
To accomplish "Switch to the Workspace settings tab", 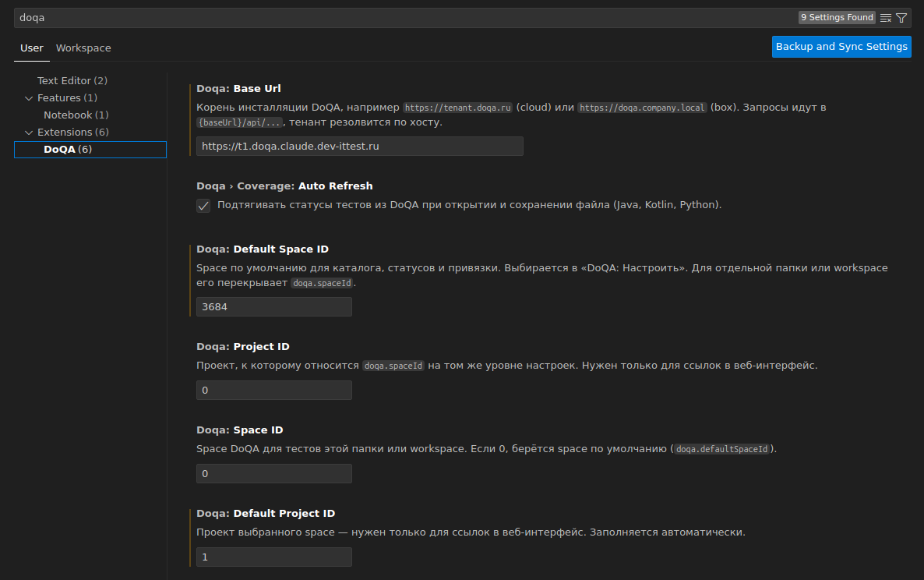I will click(x=83, y=48).
